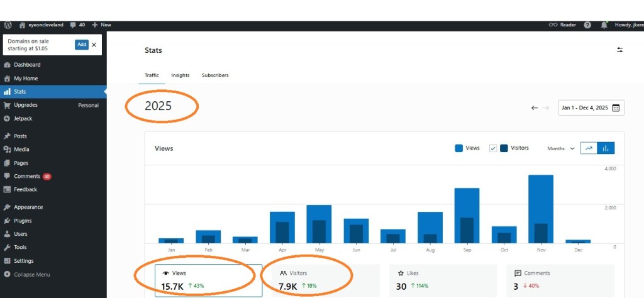This screenshot has height=298, width=644.
Task: Select the Views stat card
Action: click(x=208, y=280)
